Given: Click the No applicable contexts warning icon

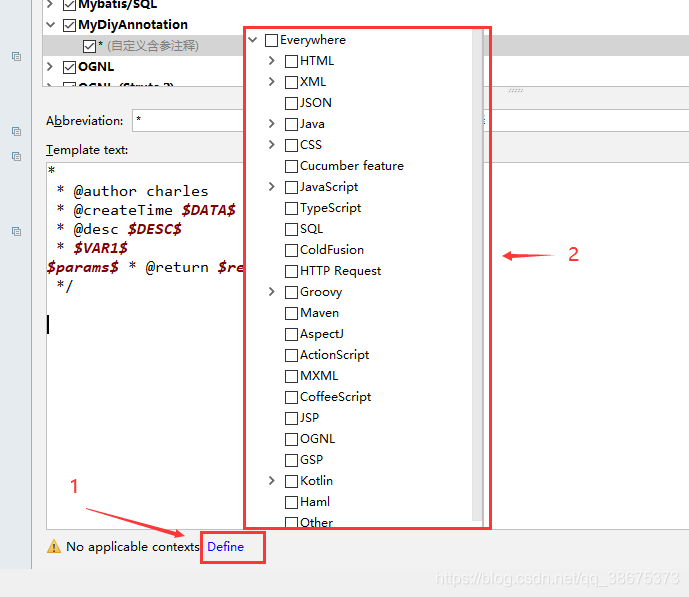Looking at the screenshot, I should 54,546.
